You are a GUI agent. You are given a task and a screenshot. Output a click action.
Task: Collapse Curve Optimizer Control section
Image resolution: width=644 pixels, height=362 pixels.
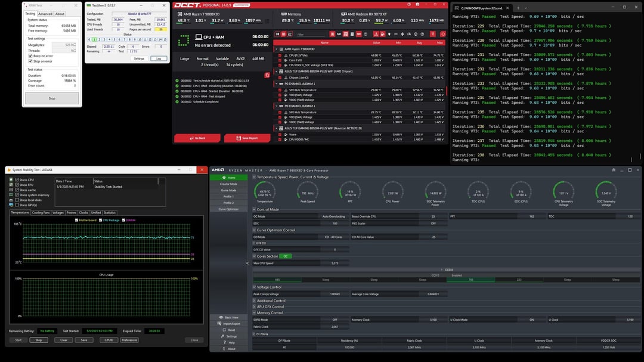coord(254,230)
